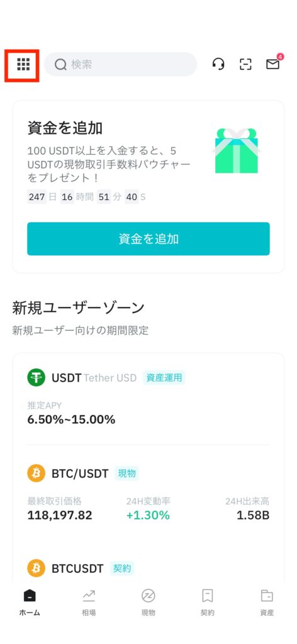Viewport: 297px width, 644px height.
Task: Tap the green gift box image
Action: tap(237, 150)
